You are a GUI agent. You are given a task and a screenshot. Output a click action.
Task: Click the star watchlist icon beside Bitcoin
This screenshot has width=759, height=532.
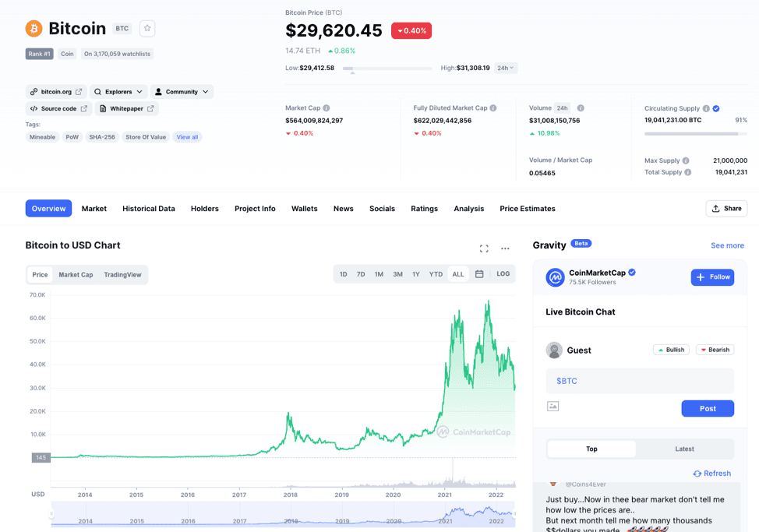click(x=147, y=29)
